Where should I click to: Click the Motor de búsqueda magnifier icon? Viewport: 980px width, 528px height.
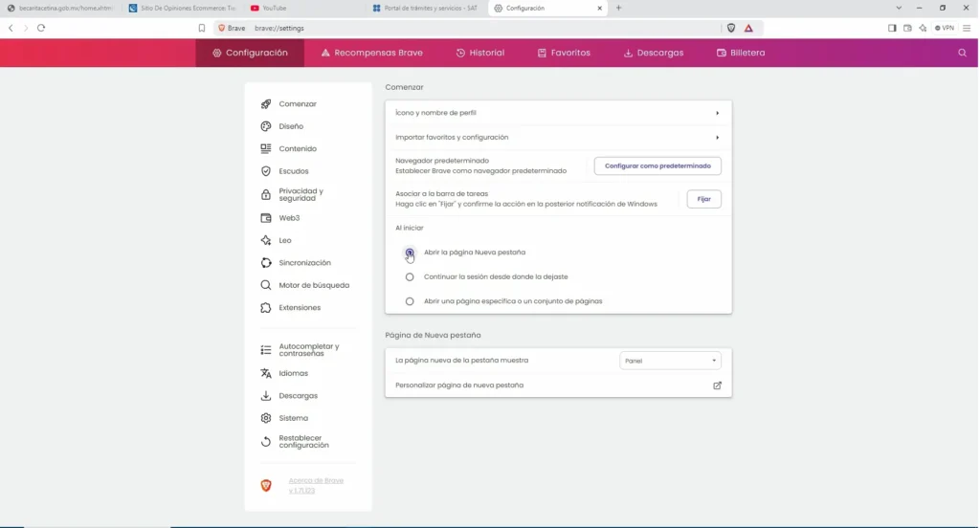tap(266, 286)
